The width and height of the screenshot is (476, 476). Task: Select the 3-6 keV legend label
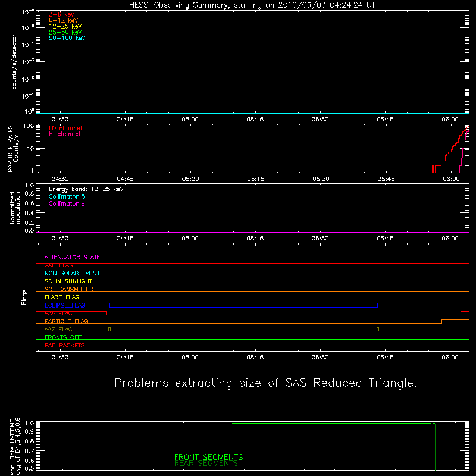point(62,14)
